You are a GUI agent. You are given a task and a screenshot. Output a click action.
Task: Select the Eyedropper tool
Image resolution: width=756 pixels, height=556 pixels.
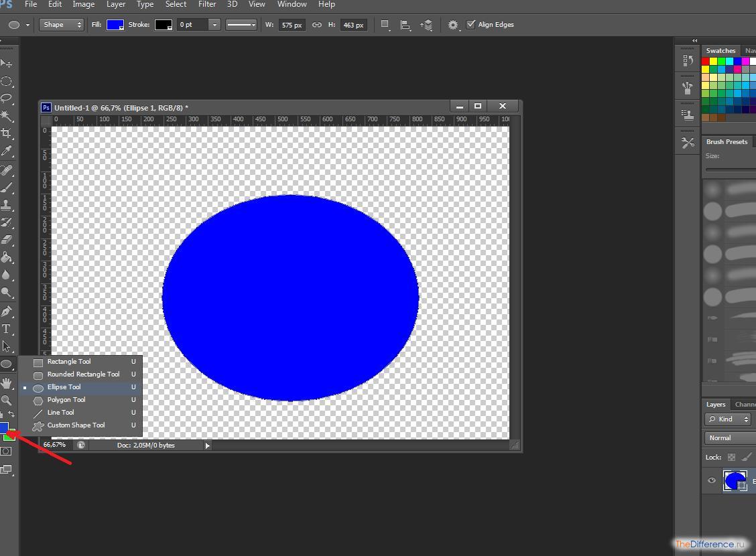coord(7,151)
